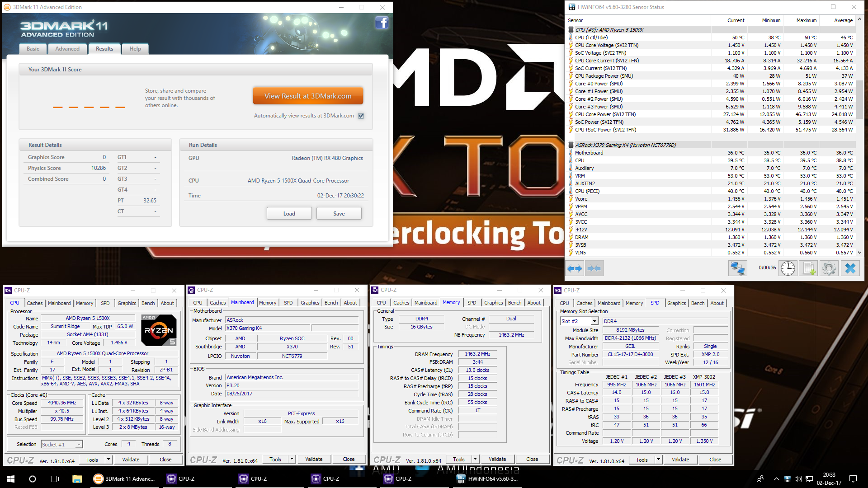Open Tools dropdown arrow in CPU-Z Mainboard window
Viewport: 868px width, 488px height.
coord(292,459)
